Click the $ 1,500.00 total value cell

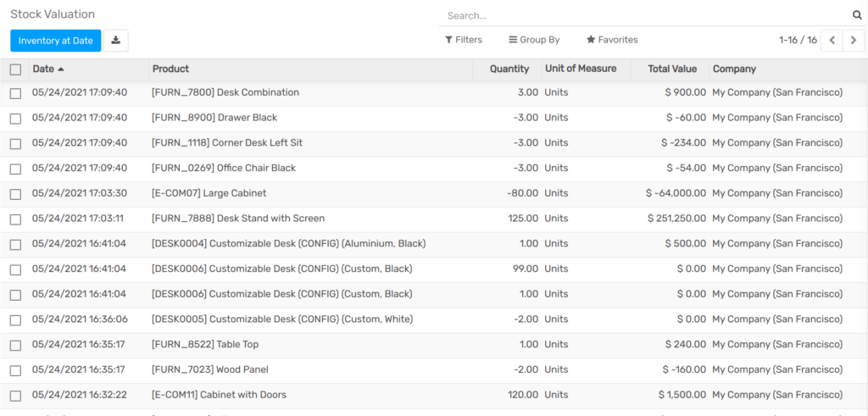click(x=682, y=395)
